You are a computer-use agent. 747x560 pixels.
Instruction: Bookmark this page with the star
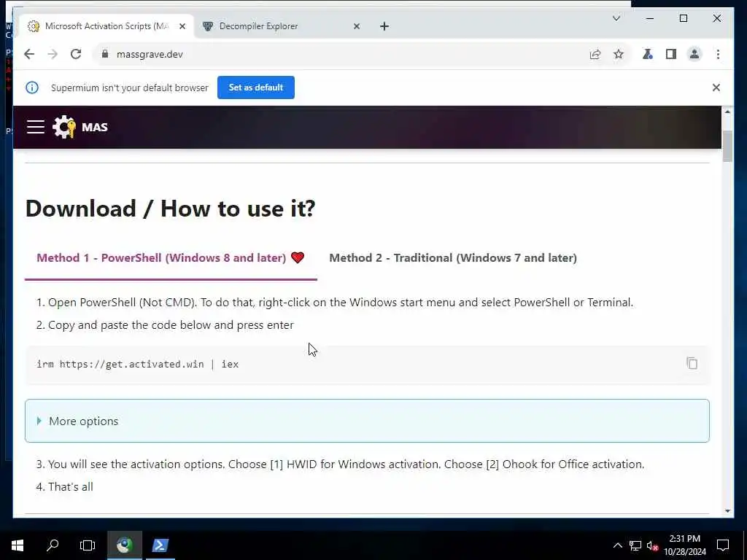point(619,54)
